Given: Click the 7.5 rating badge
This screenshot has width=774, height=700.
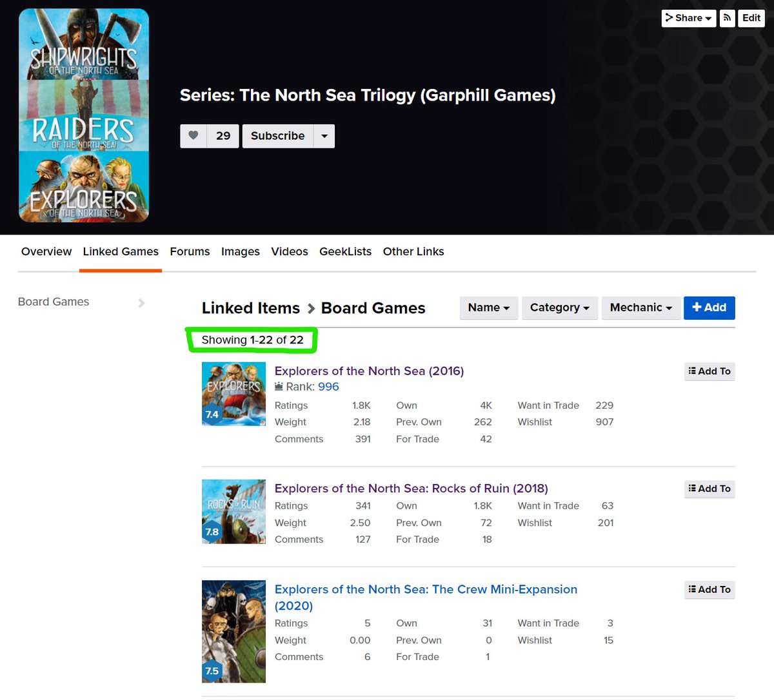Looking at the screenshot, I should (212, 671).
